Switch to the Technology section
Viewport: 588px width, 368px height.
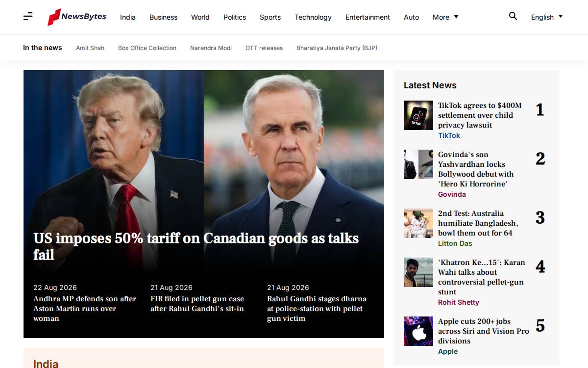pos(313,17)
